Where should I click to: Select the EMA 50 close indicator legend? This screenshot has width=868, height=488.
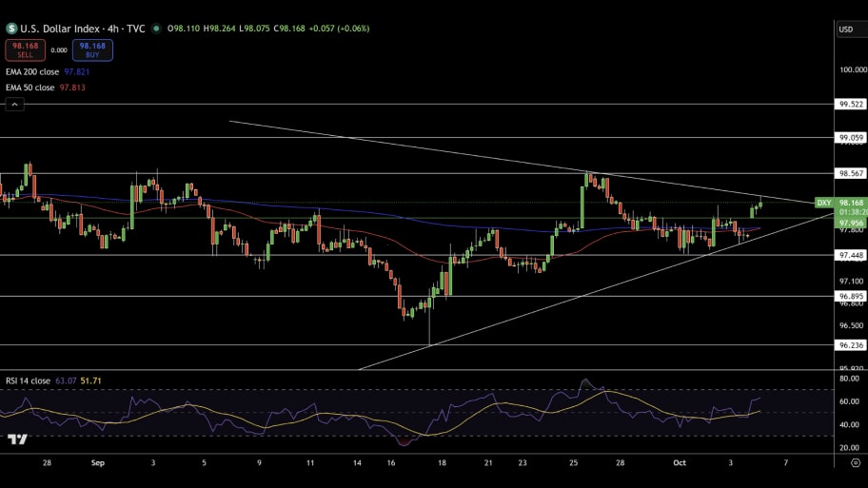click(x=31, y=88)
